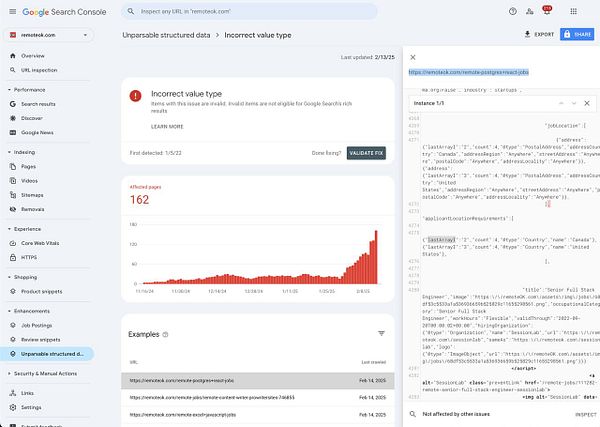Click the Inspect any URL search field
The height and width of the screenshot is (427, 600).
coord(249,11)
